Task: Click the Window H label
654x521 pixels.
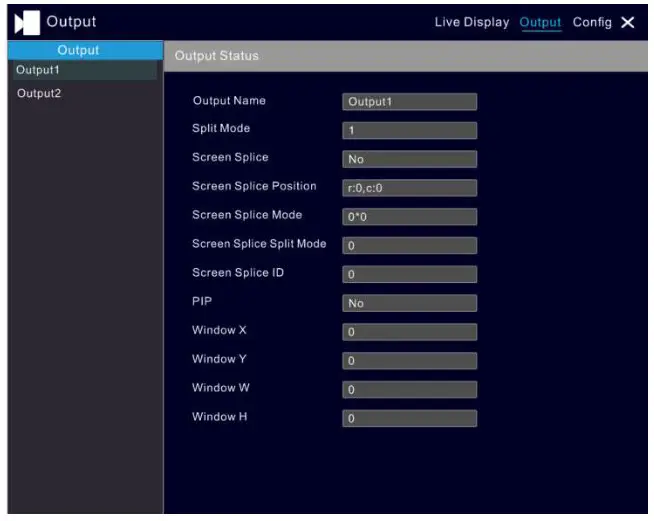Action: (x=219, y=416)
